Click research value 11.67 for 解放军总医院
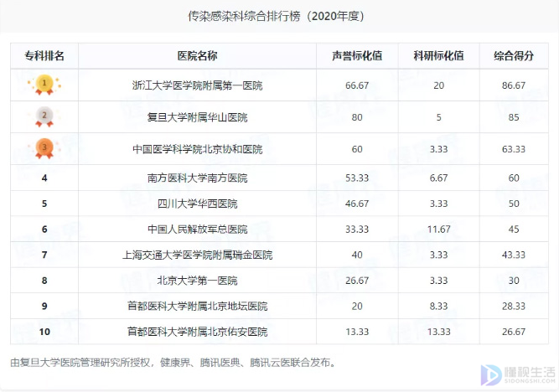Screen dimensions: 559x392 coord(439,230)
